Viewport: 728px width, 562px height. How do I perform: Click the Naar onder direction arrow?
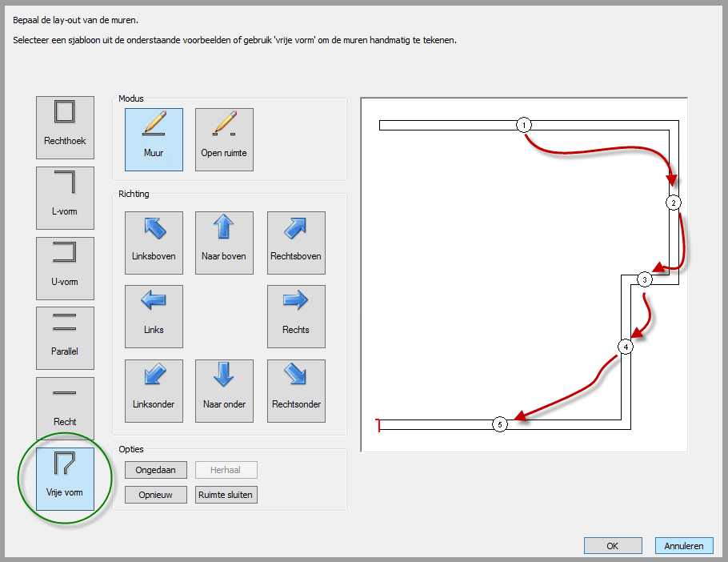pyautogui.click(x=224, y=390)
